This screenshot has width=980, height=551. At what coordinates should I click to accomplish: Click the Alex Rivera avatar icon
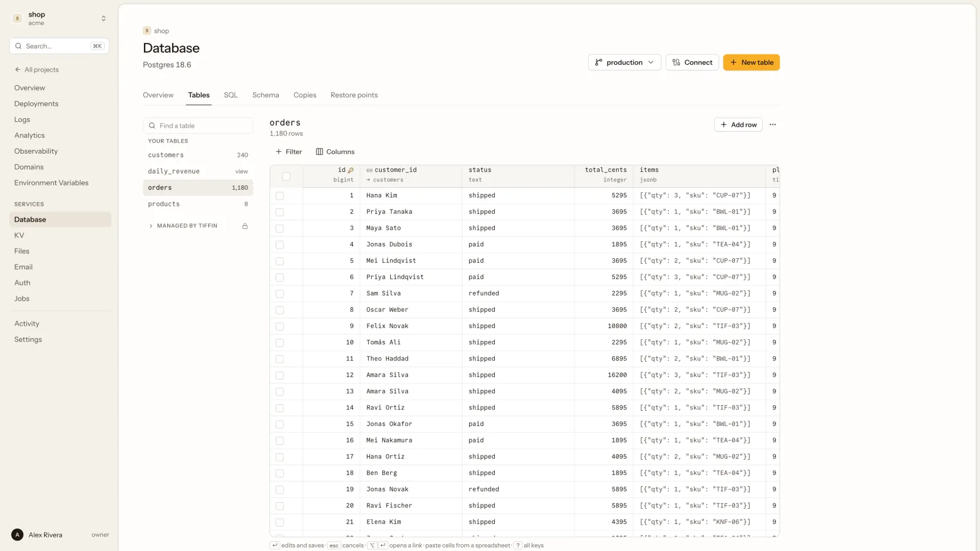(x=17, y=535)
